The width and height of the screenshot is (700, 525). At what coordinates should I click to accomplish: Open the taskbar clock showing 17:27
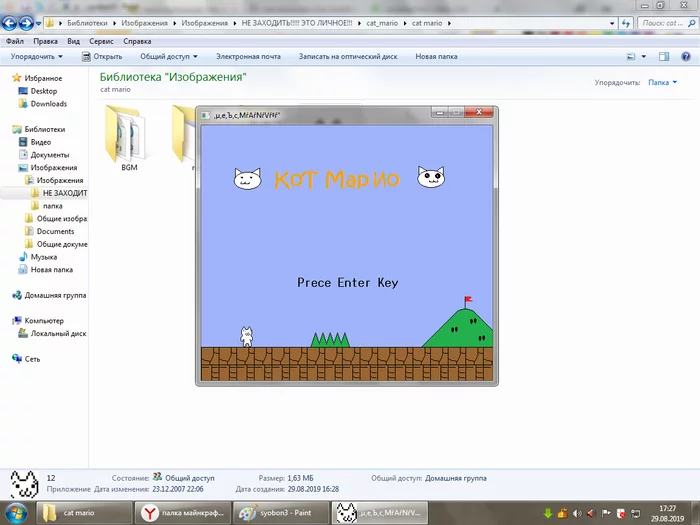pos(667,513)
